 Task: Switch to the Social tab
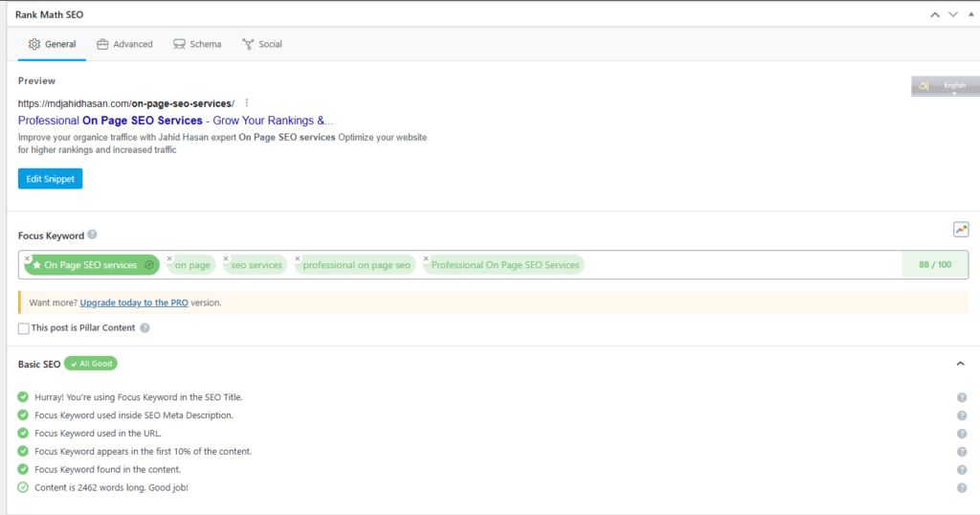coord(262,44)
